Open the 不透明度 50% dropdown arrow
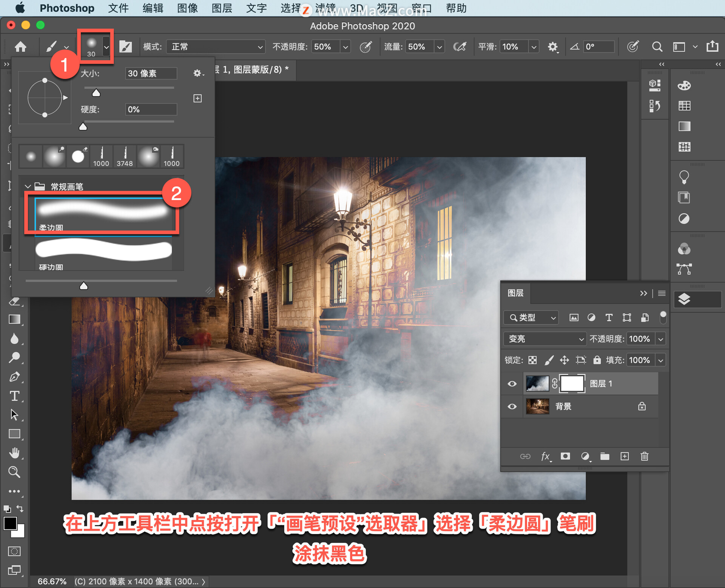Screen dimensions: 725x588 click(345, 47)
